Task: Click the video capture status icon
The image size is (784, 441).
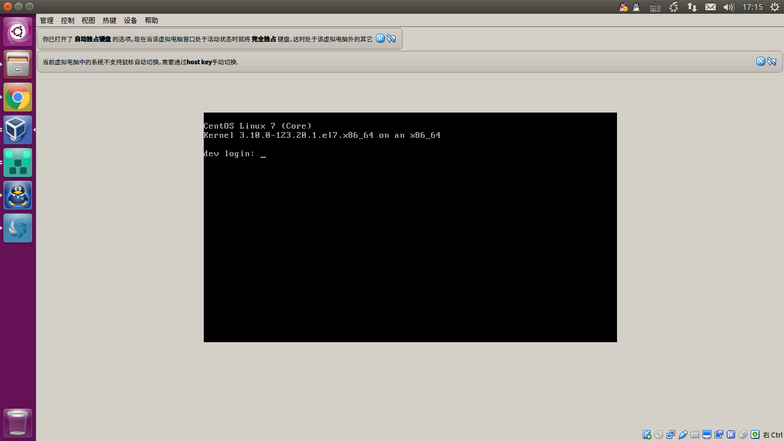Action: click(718, 434)
